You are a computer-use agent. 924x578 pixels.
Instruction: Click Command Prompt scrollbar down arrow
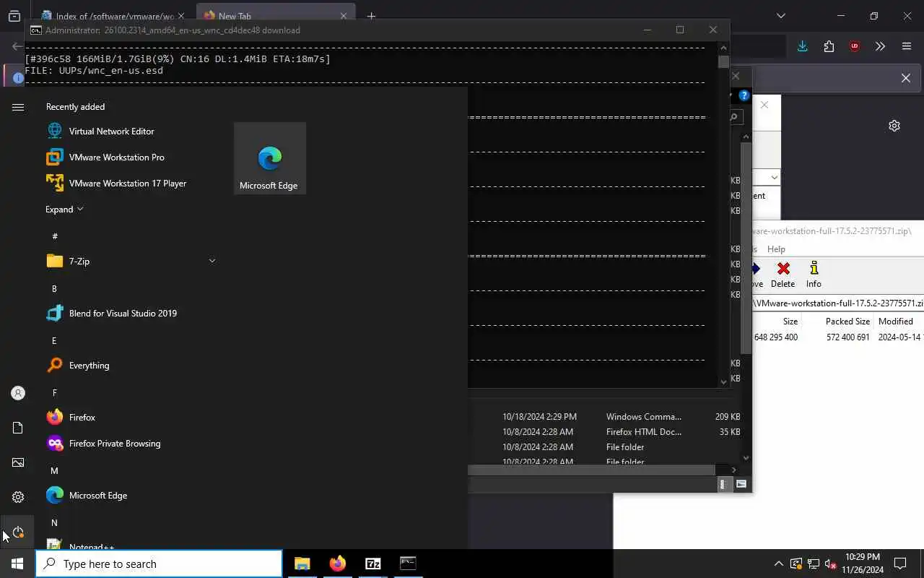723,381
